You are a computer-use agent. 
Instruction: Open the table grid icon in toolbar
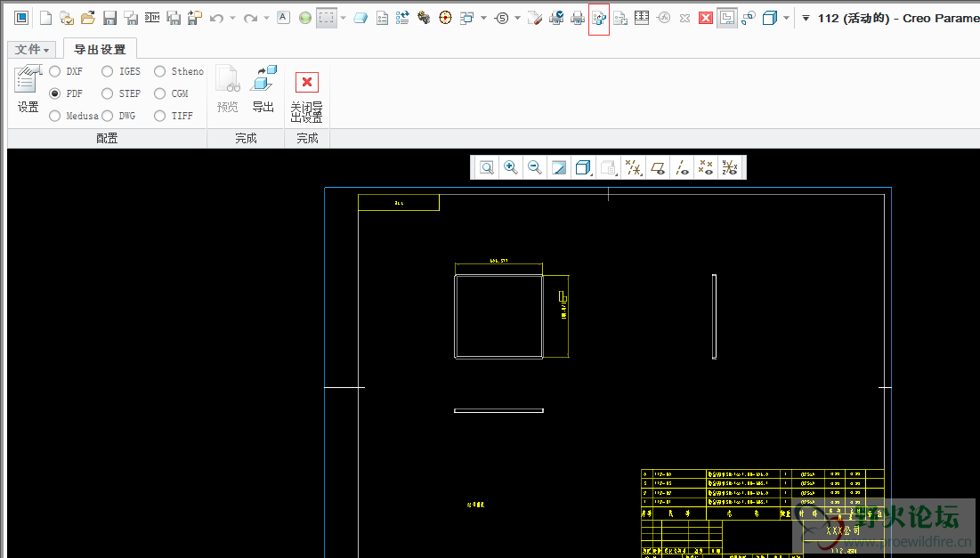pos(642,18)
